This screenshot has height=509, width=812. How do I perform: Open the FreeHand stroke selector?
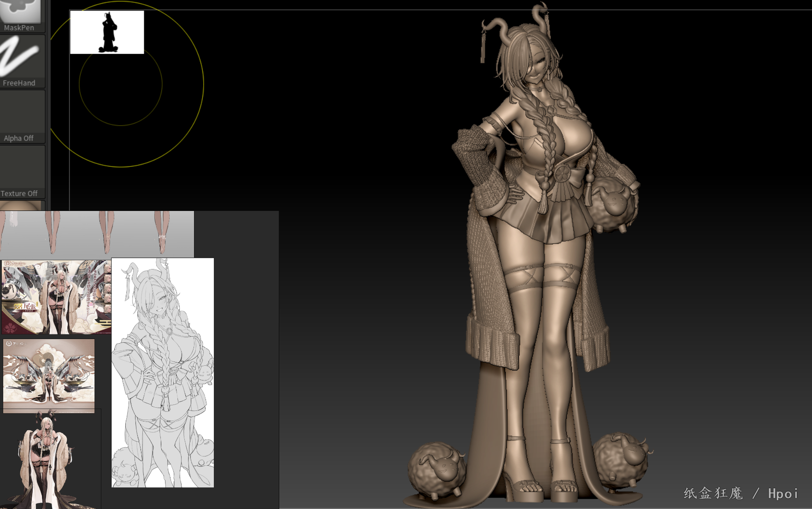pyautogui.click(x=22, y=61)
